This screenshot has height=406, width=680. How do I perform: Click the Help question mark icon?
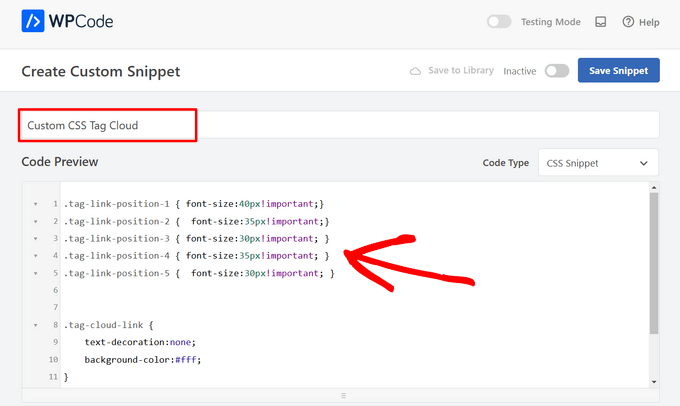628,22
